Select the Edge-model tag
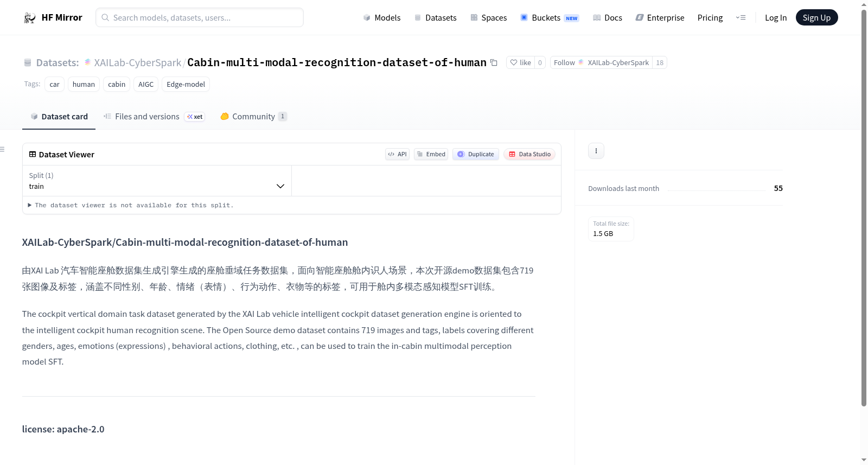Image resolution: width=868 pixels, height=465 pixels. [x=186, y=84]
